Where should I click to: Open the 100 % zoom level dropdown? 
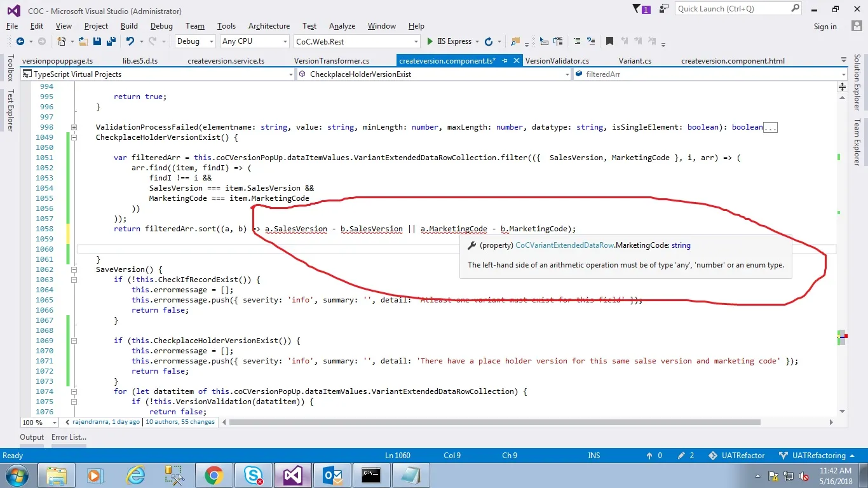tap(39, 422)
